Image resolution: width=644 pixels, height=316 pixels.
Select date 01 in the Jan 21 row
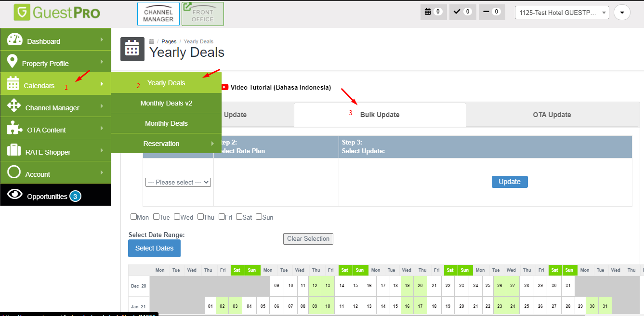click(210, 306)
